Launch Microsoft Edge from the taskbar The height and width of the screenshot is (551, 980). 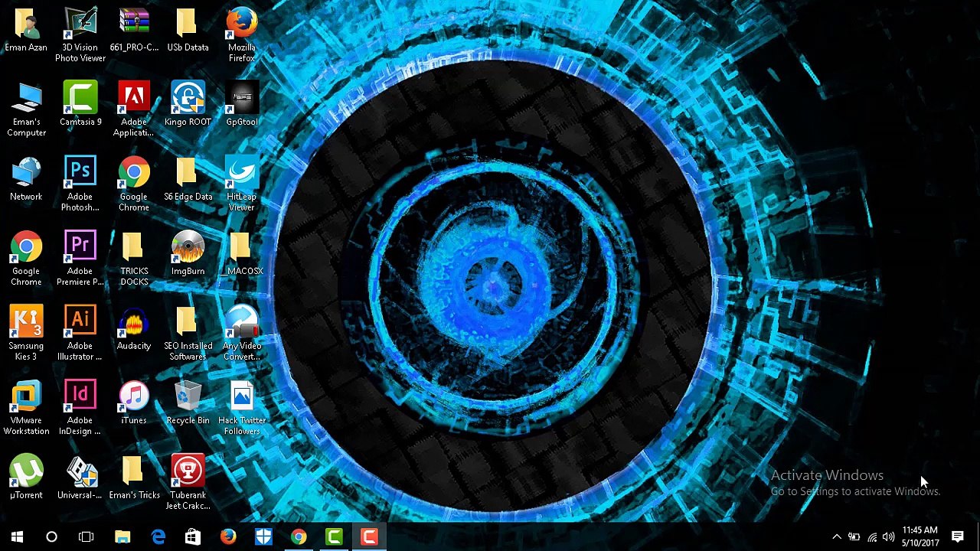[158, 536]
